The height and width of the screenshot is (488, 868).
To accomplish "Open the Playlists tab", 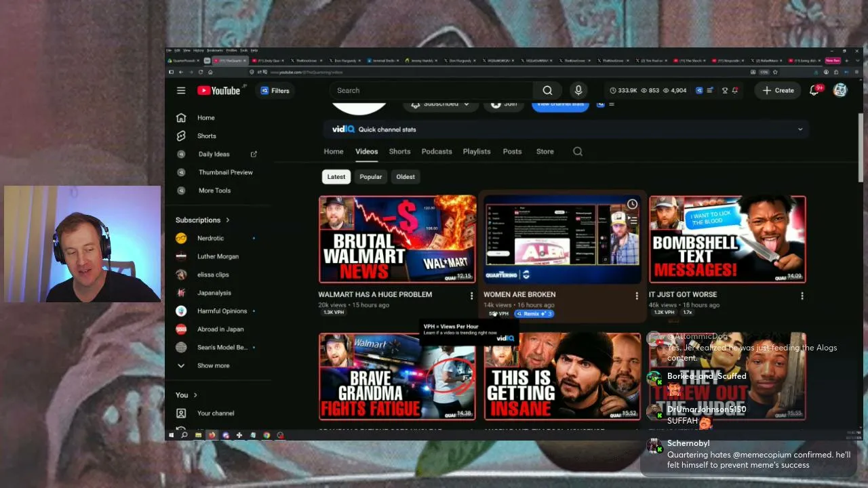I will point(477,152).
